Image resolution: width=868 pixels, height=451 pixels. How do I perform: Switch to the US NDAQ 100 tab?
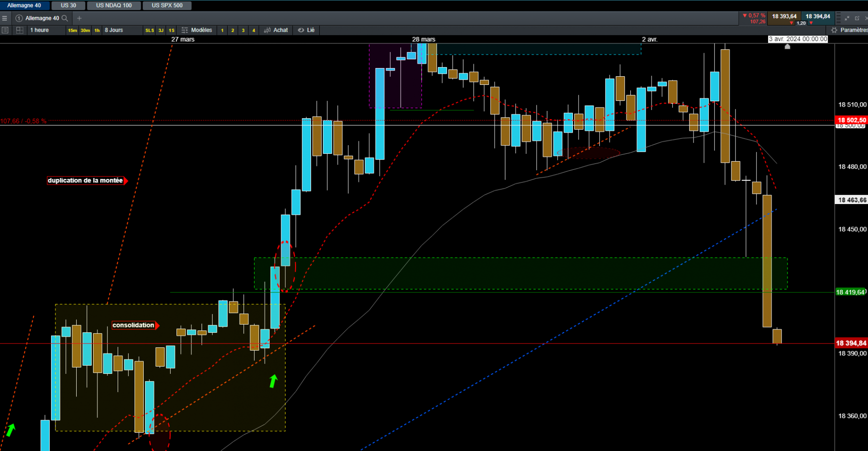click(114, 5)
